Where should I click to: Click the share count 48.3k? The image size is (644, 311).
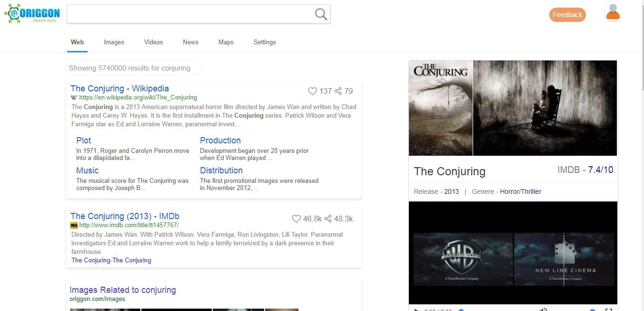point(344,219)
